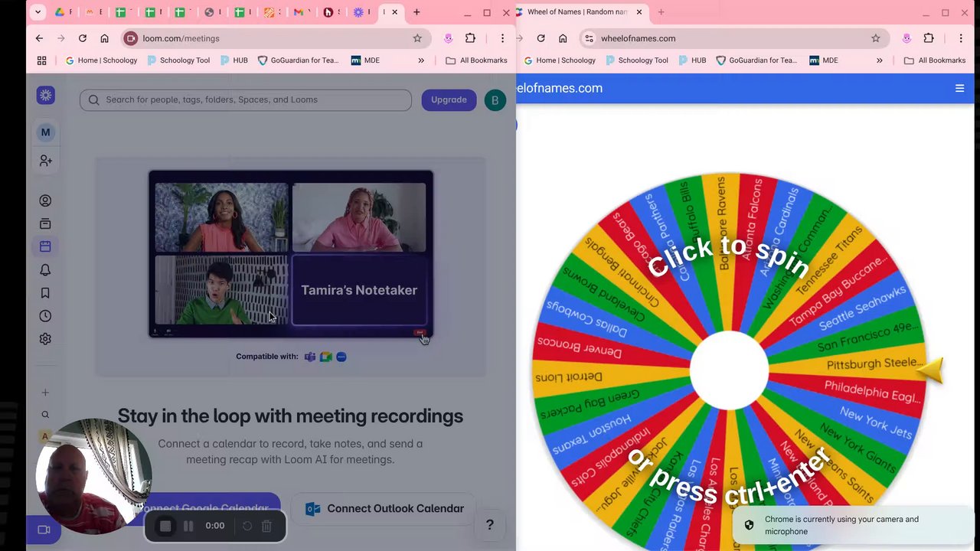The image size is (980, 551).
Task: Bookmark the Wheel of Names page with star
Action: [875, 38]
